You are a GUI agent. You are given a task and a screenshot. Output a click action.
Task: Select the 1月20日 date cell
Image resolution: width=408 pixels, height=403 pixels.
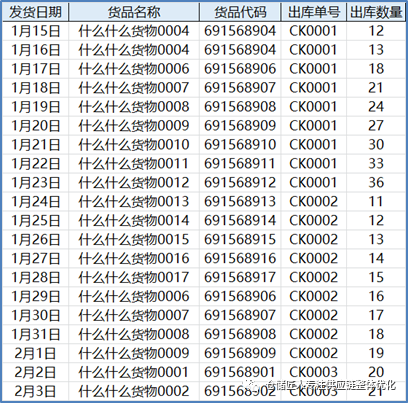coord(35,126)
